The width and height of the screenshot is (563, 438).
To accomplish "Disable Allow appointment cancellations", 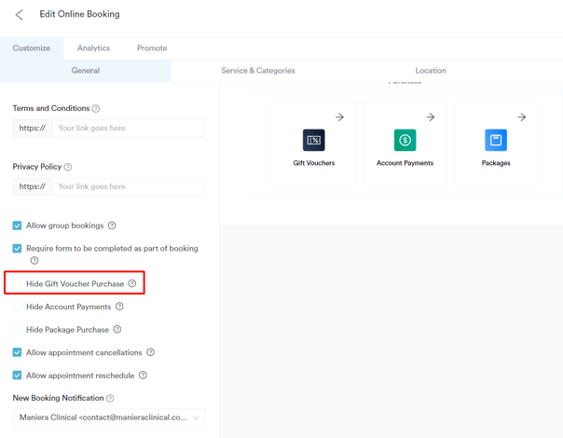I will coord(17,352).
